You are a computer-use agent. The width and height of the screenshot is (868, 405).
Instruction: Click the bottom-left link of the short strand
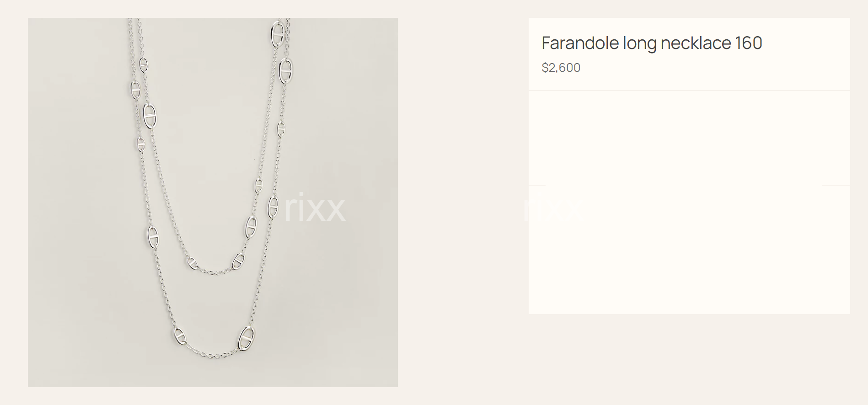coord(192,262)
